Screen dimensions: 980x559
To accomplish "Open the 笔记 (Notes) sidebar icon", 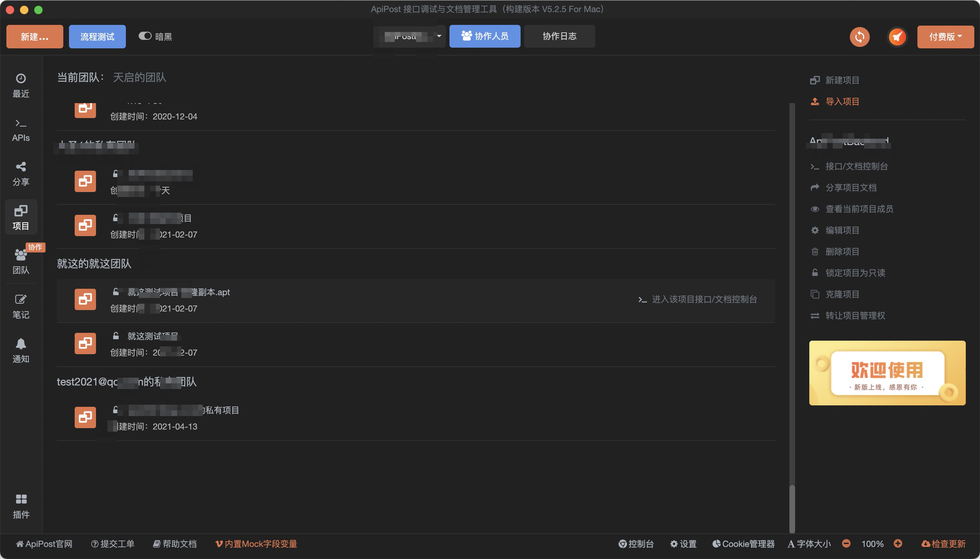I will click(x=21, y=307).
